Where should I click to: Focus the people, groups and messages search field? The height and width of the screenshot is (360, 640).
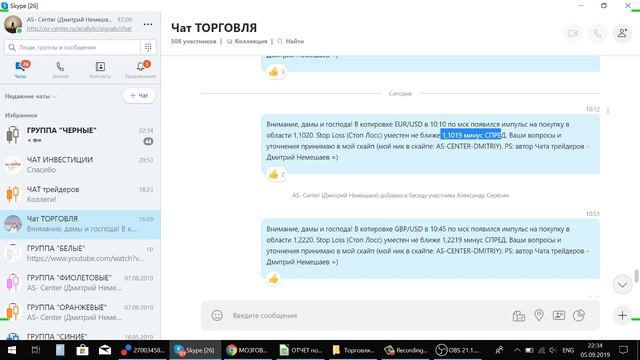click(72, 47)
